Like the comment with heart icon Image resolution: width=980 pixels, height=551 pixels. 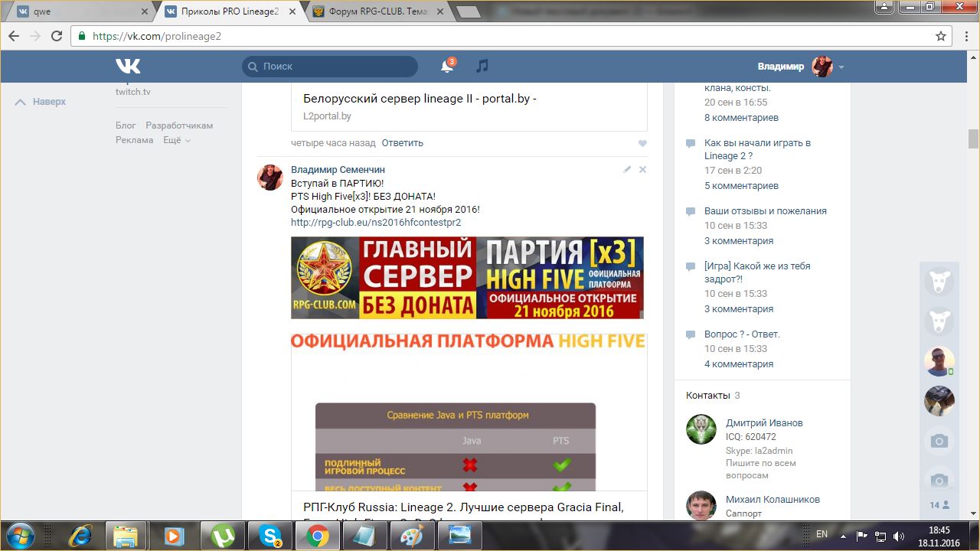pos(642,143)
